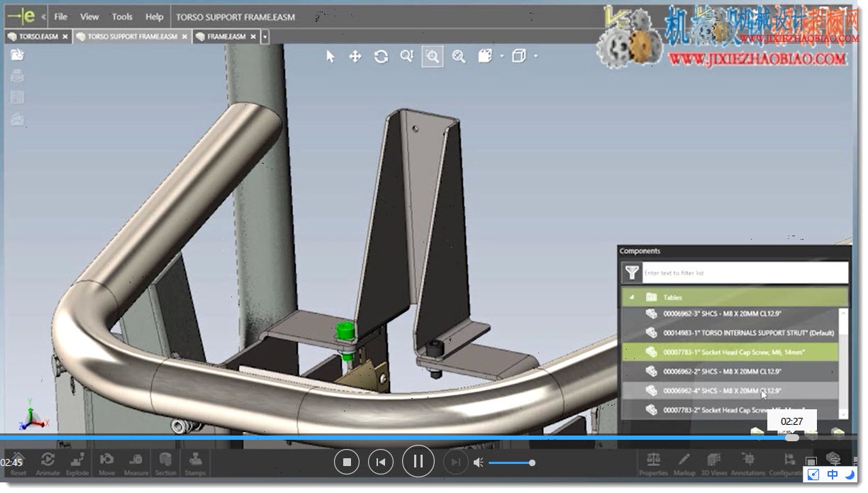868x493 pixels.
Task: Open the Markup panel
Action: pyautogui.click(x=684, y=464)
